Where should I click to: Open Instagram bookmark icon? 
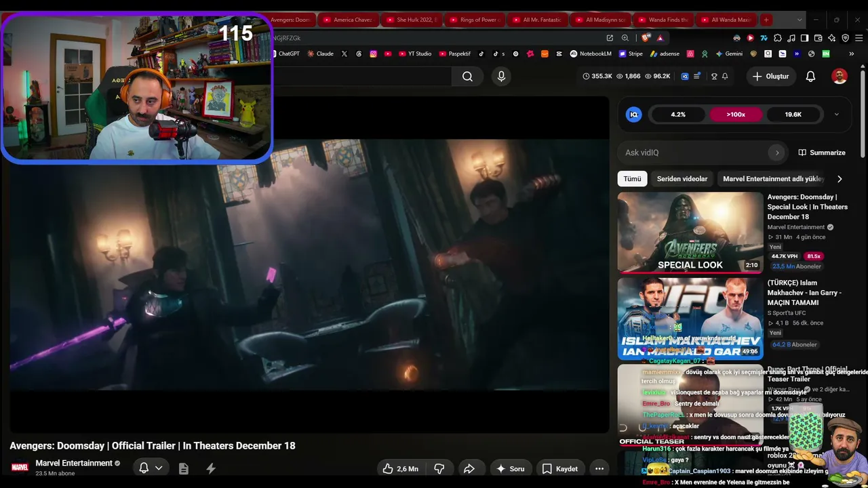coord(373,54)
